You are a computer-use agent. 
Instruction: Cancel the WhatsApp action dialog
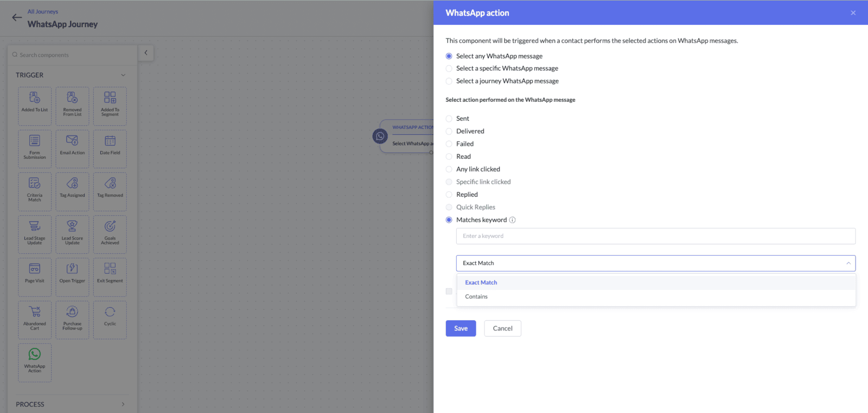[x=502, y=328]
